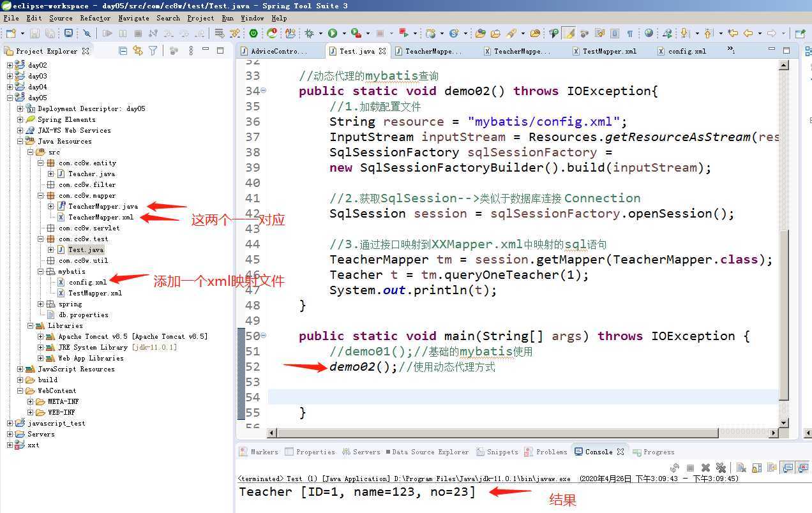The width and height of the screenshot is (812, 513).
Task: Expand the day02 project node
Action: (10, 65)
